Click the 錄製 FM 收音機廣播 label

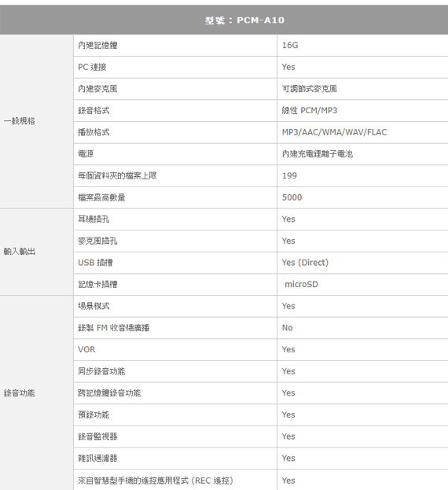(x=114, y=328)
